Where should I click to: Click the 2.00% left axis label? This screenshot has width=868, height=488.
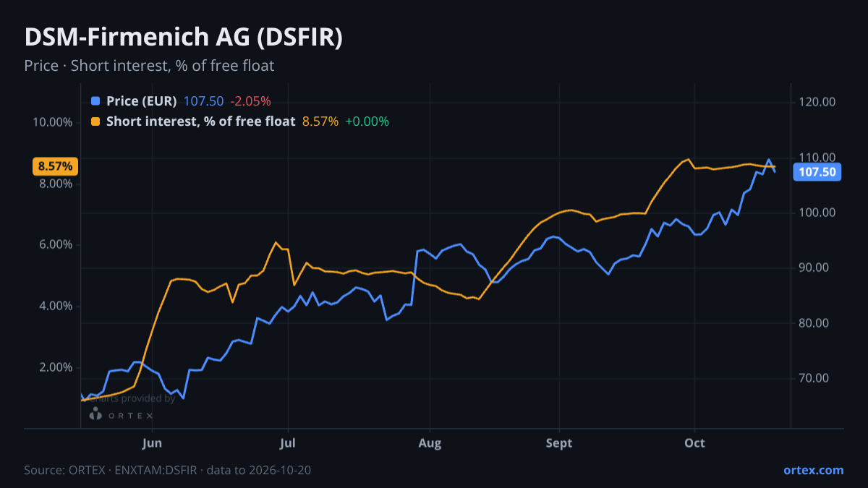click(55, 367)
